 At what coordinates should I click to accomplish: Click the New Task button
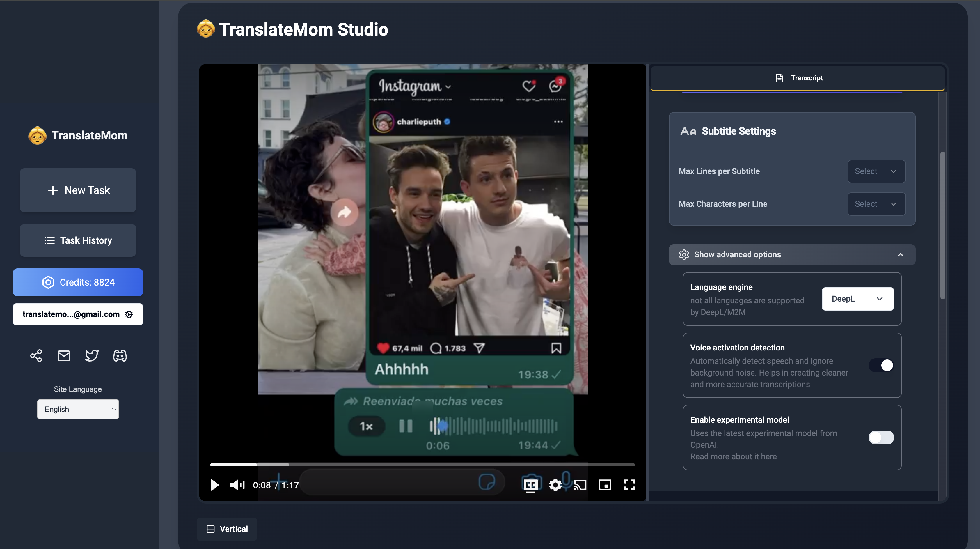tap(78, 190)
